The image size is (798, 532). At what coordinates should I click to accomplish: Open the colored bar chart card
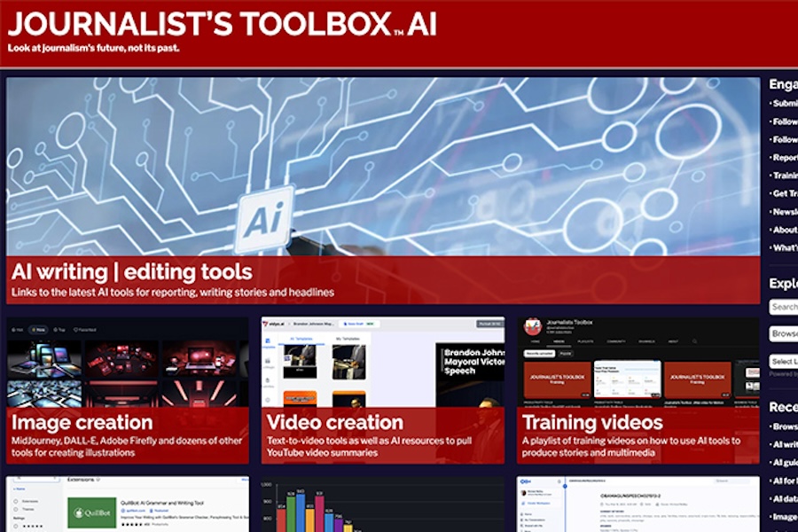pyautogui.click(x=383, y=504)
